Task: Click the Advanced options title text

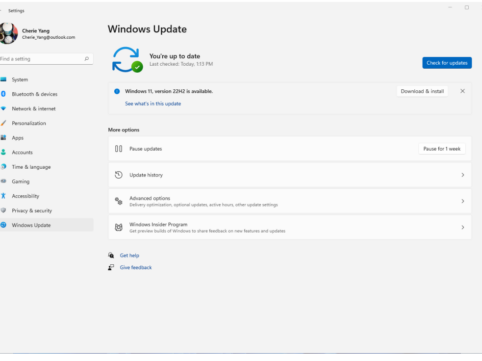Action: coord(150,198)
